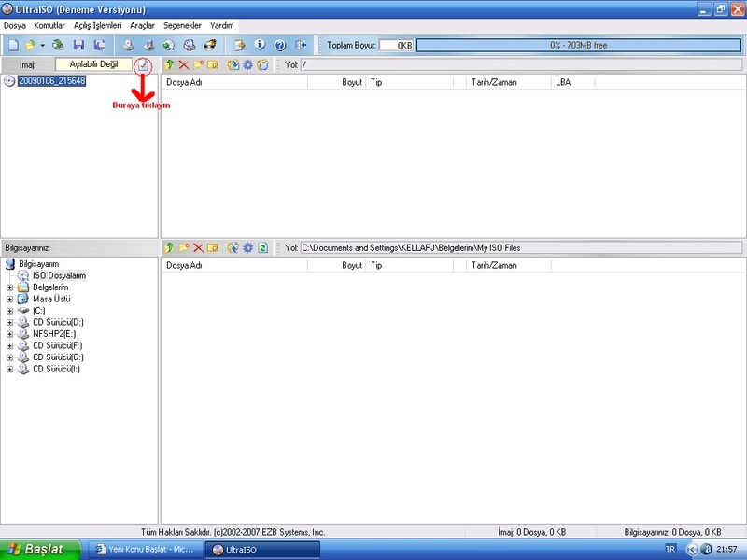Click the image properties checkmark icon
This screenshot has height=560, width=747.
144,65
